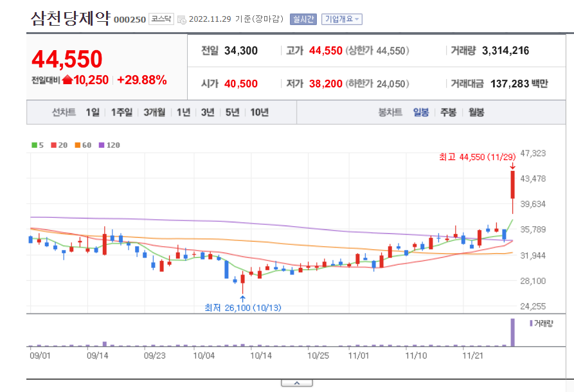Viewport: 574px width, 392px height.
Task: Switch to the 3개월 line chart
Action: tap(154, 112)
